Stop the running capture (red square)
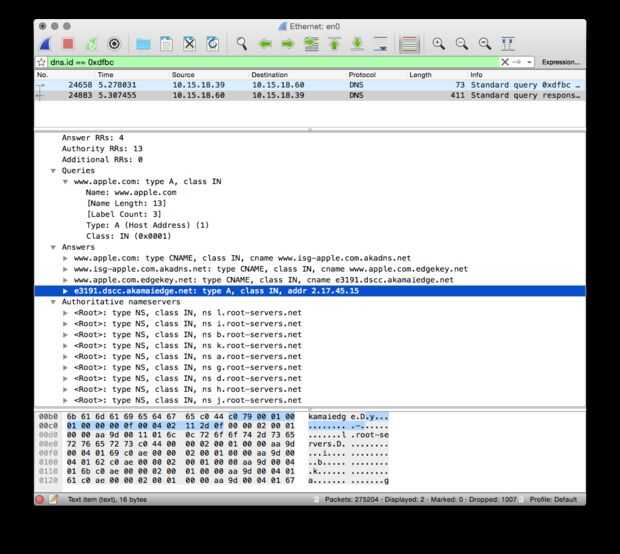 point(68,43)
